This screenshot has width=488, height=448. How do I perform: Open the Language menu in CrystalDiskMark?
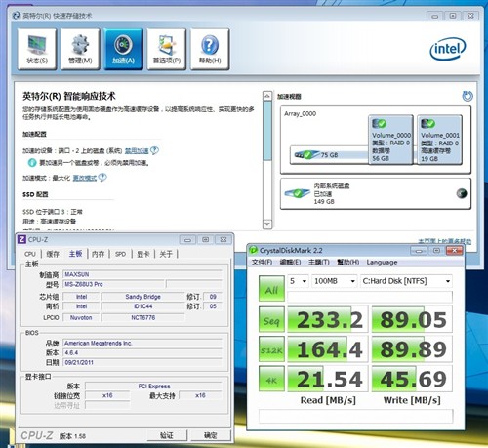(382, 262)
